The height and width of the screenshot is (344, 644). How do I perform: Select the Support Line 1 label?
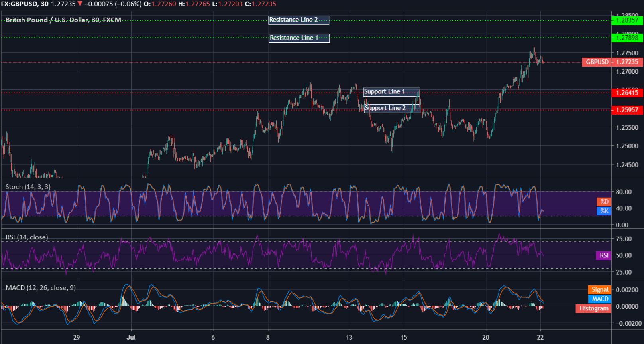[391, 92]
